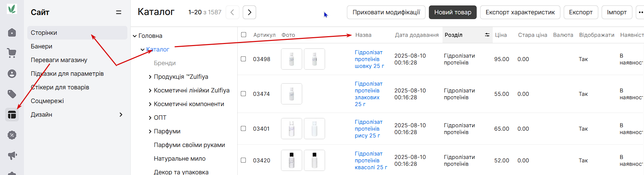Open the megaphone marketing icon

pyautogui.click(x=12, y=156)
